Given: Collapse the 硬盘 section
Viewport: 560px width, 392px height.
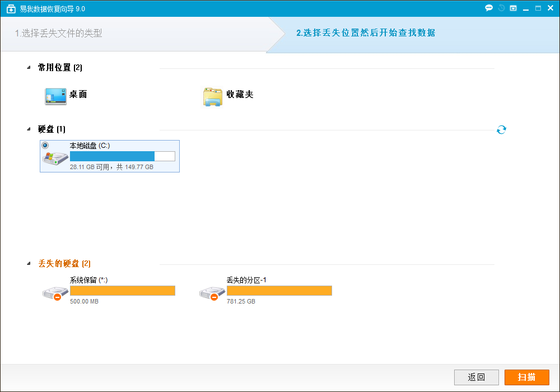Looking at the screenshot, I should [29, 129].
